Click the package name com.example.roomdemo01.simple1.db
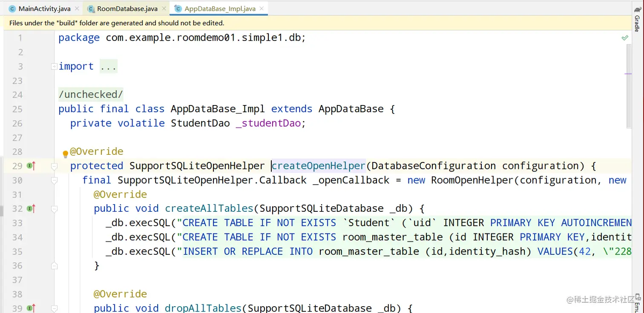This screenshot has height=313, width=644. pos(203,38)
